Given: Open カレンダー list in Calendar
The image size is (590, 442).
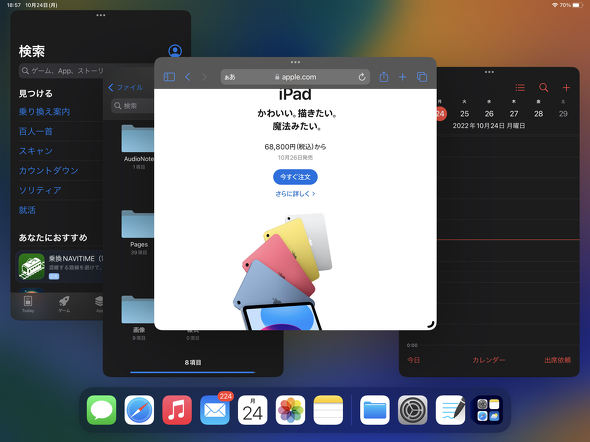Looking at the screenshot, I should point(488,360).
